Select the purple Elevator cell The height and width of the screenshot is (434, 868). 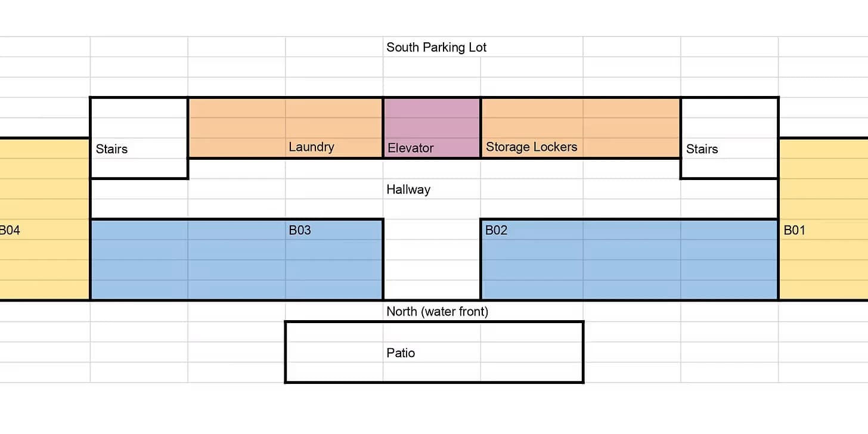click(432, 147)
